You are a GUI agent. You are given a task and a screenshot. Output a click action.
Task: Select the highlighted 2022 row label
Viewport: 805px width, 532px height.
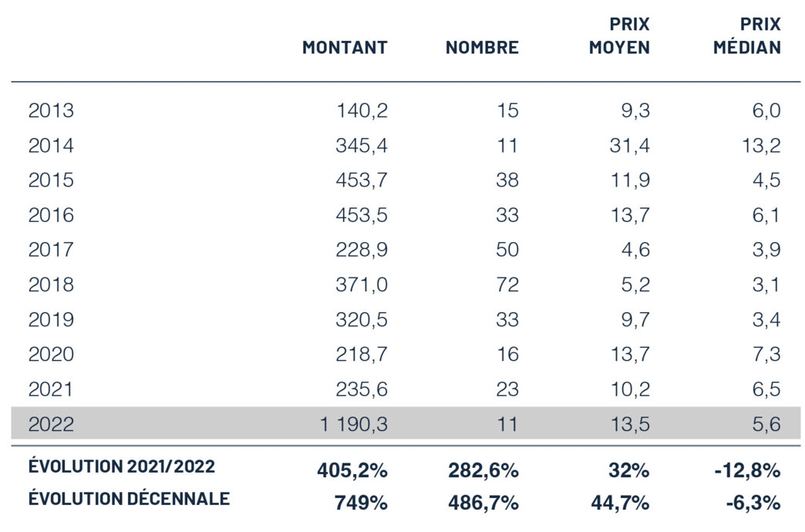[51, 423]
